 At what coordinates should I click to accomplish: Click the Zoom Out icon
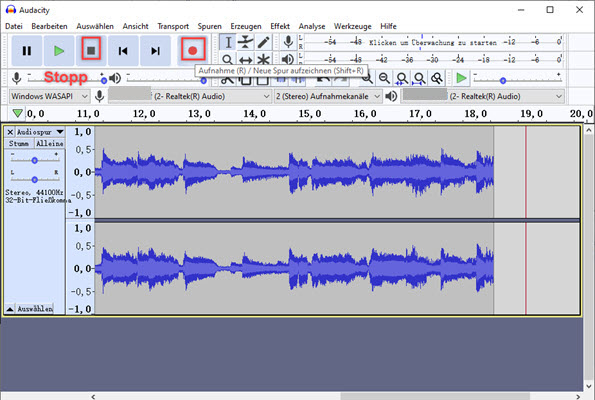384,78
